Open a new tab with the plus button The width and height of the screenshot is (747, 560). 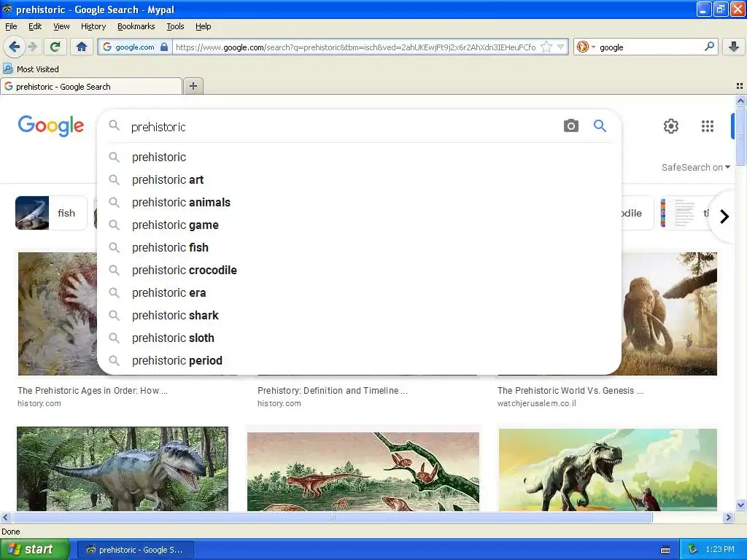coord(193,86)
